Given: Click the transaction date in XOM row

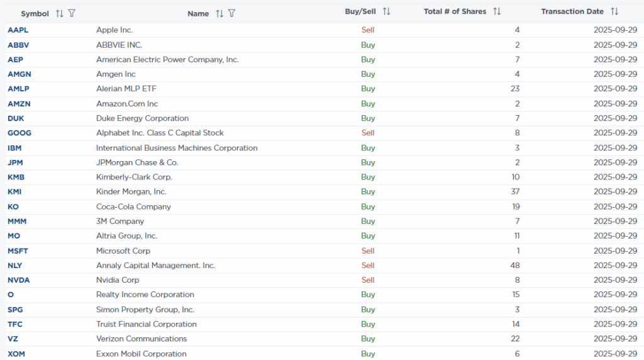Looking at the screenshot, I should (x=615, y=354).
